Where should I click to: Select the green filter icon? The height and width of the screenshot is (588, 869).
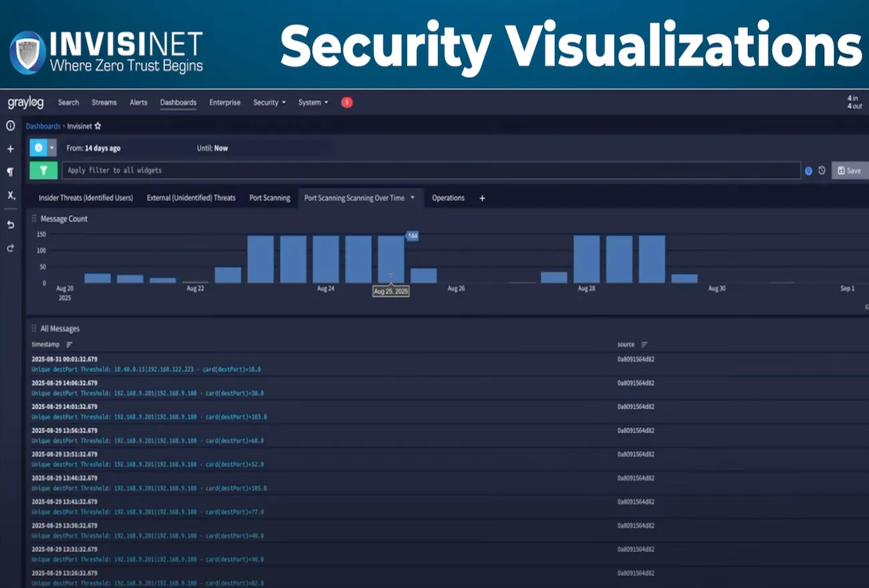tap(43, 170)
